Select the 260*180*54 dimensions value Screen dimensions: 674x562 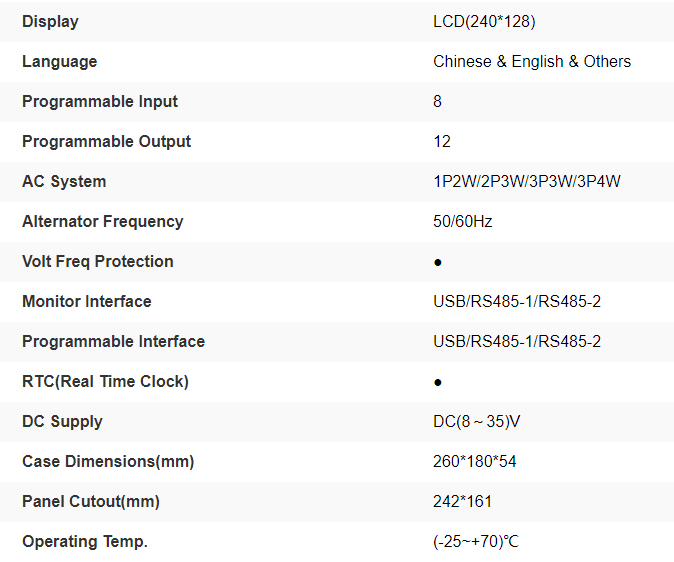pyautogui.click(x=475, y=461)
